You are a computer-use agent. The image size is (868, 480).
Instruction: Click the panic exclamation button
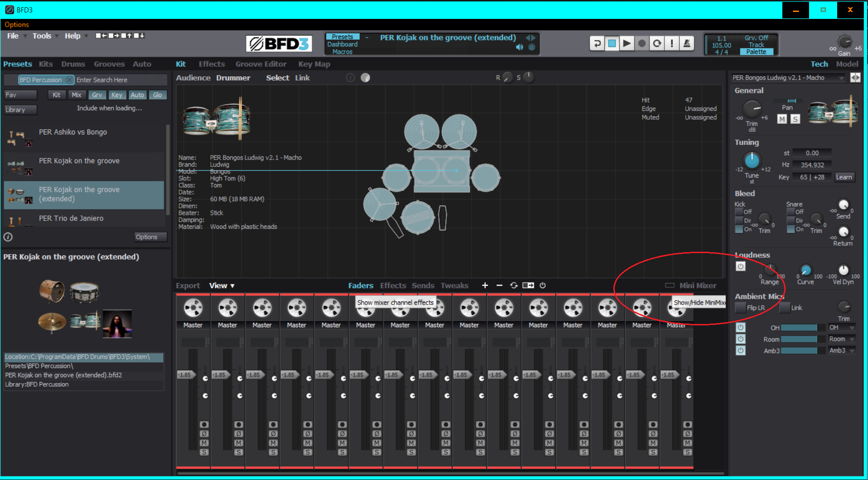click(672, 44)
